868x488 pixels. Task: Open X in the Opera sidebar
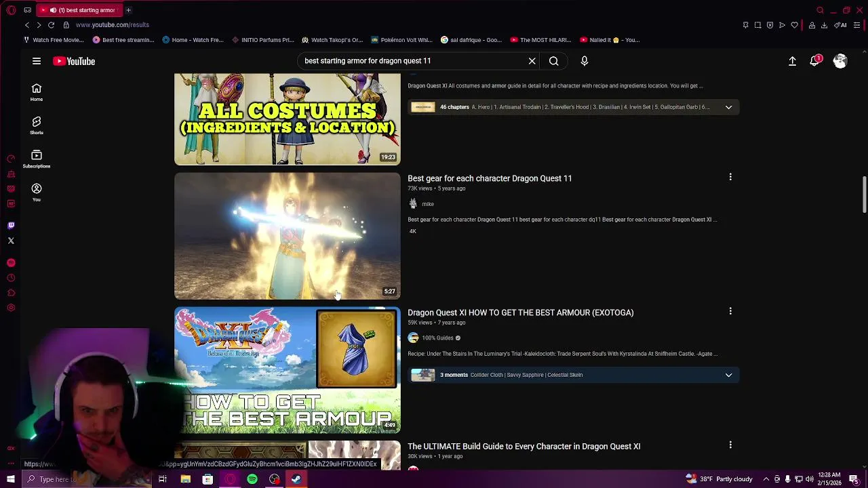[11, 241]
